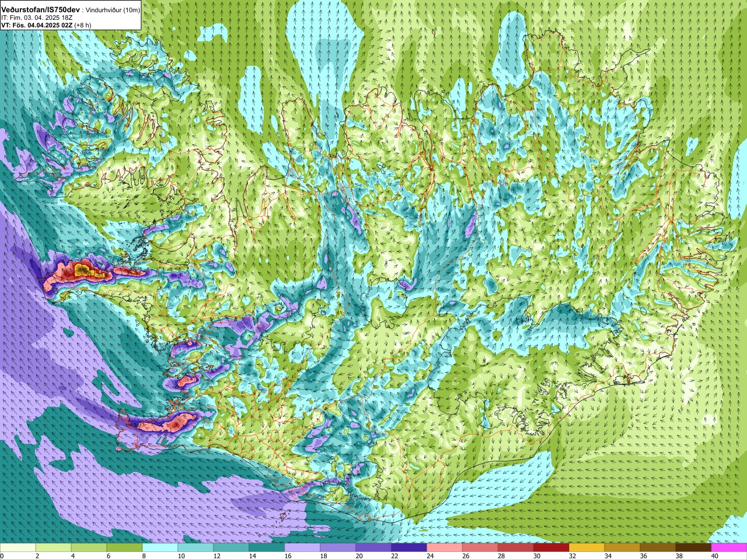Pick the salmon 26–28 legend swatch

tap(480, 548)
